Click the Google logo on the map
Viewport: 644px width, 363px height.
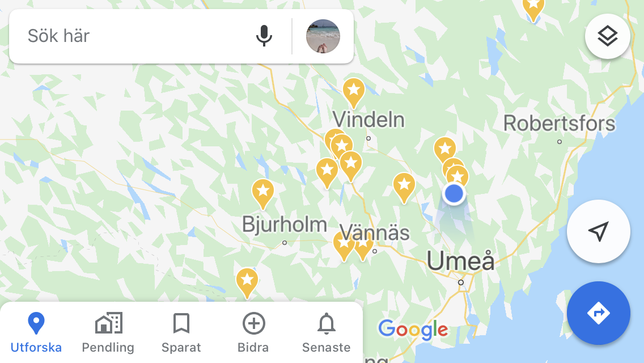click(x=413, y=330)
